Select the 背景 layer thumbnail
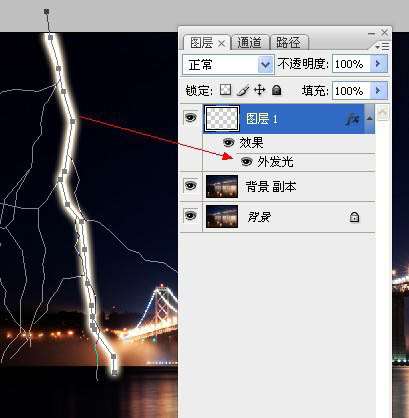This screenshot has height=418, width=409. point(222,217)
